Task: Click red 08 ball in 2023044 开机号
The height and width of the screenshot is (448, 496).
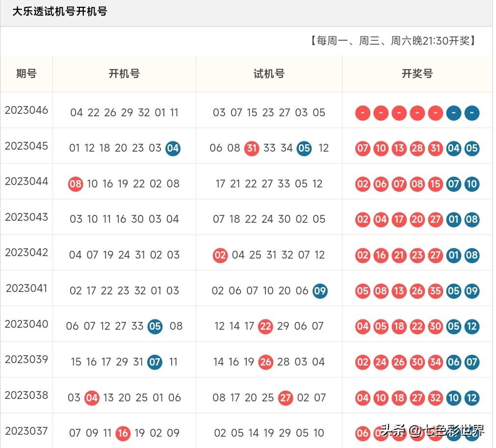Action: [76, 184]
